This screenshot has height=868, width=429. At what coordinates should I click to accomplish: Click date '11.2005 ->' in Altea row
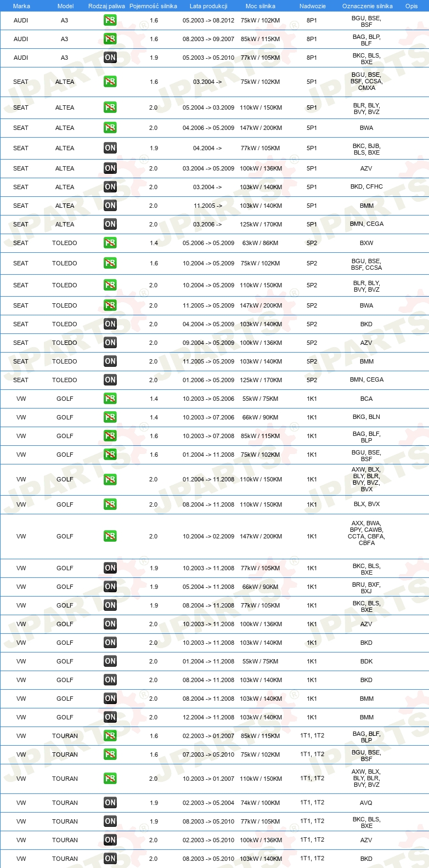[x=208, y=206]
